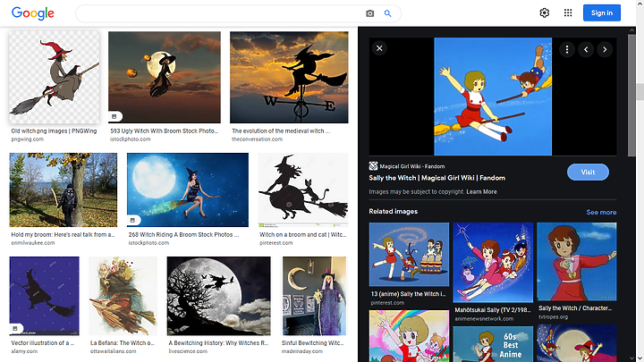Open the La Befana witch thumbnail

tap(123, 296)
